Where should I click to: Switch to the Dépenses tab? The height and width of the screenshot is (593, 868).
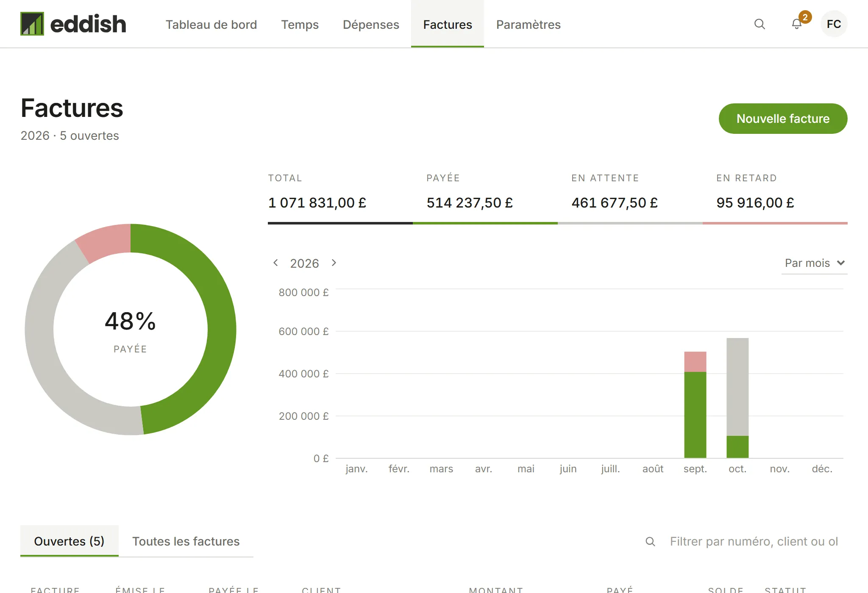point(371,24)
